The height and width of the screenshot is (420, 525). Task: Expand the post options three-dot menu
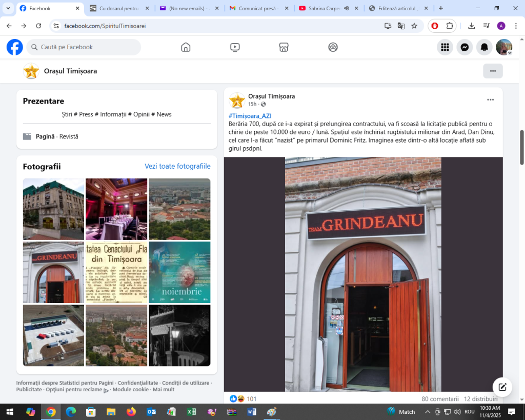[490, 100]
